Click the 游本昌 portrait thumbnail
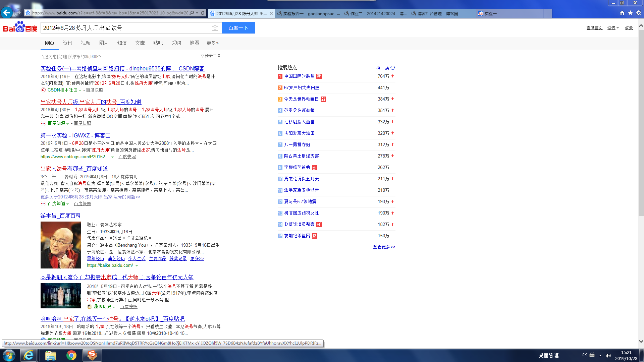 click(x=61, y=245)
